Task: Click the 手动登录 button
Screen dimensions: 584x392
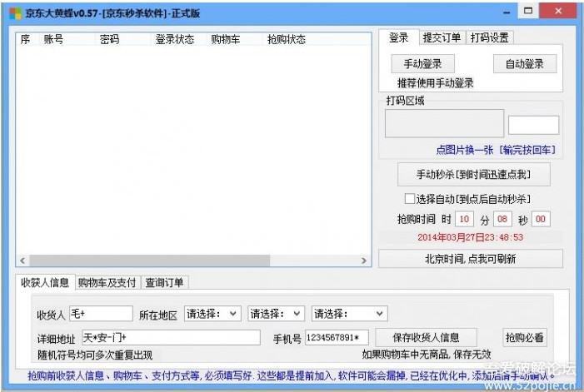Action: tap(422, 63)
